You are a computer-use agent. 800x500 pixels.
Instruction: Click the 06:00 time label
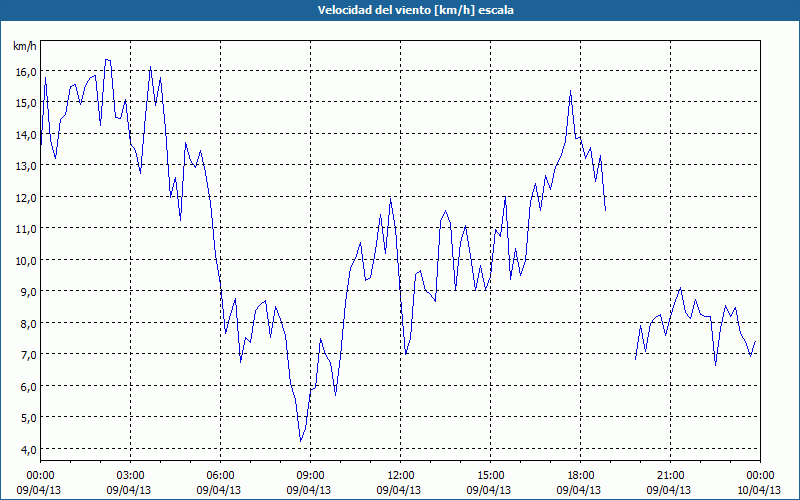point(220,476)
